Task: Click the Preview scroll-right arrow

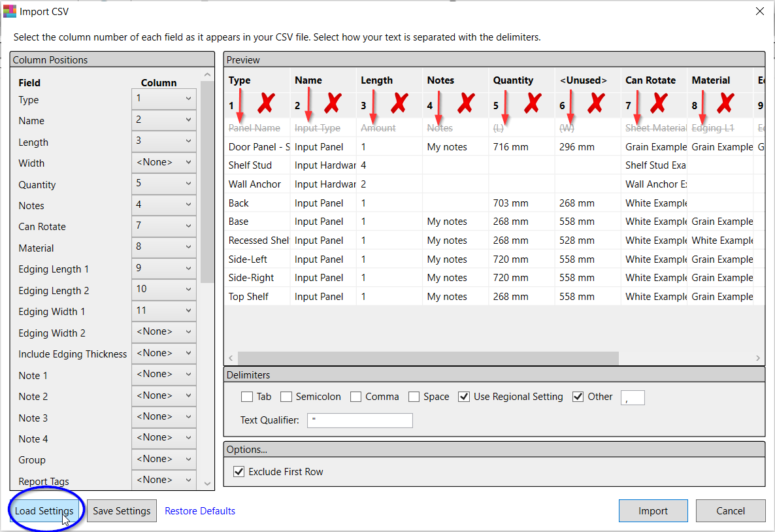Action: coord(758,358)
